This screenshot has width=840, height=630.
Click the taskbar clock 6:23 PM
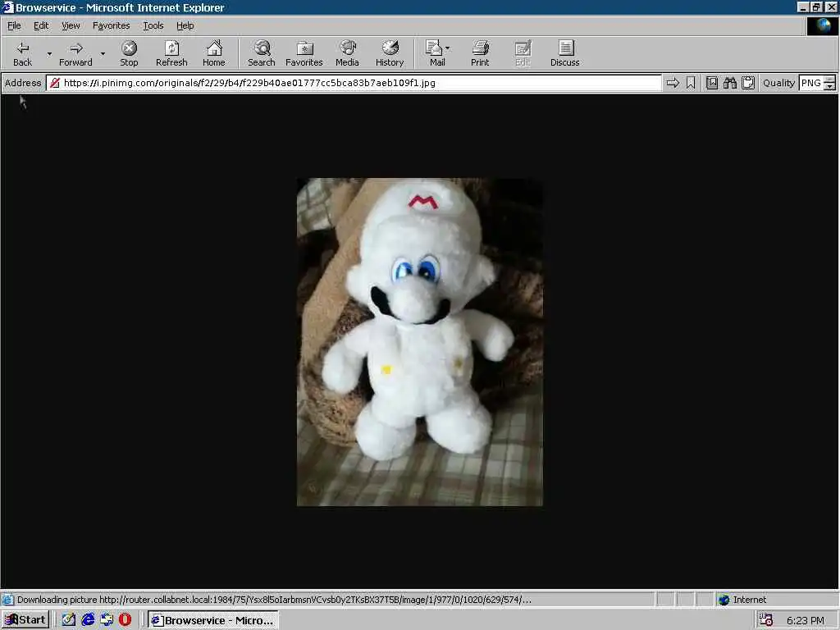[806, 620]
